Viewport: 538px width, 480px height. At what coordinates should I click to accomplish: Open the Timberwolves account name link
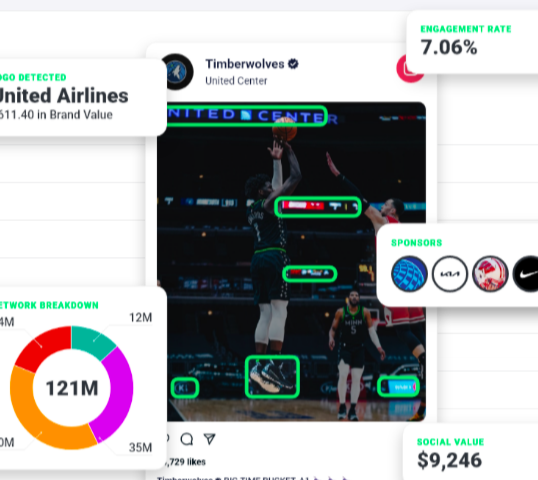click(245, 64)
